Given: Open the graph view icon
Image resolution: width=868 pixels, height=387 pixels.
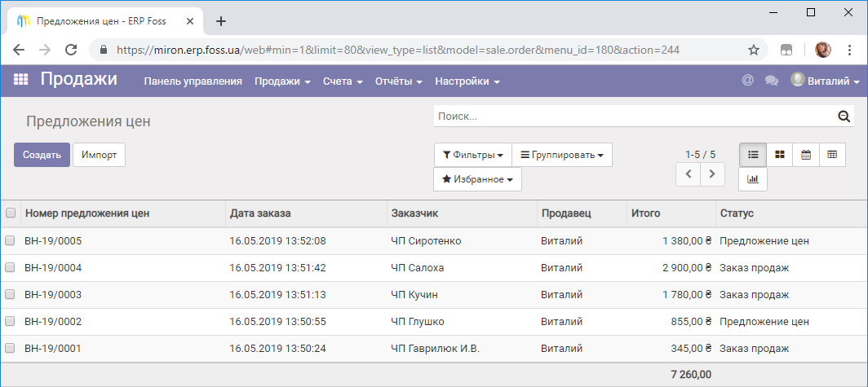Looking at the screenshot, I should (x=753, y=179).
